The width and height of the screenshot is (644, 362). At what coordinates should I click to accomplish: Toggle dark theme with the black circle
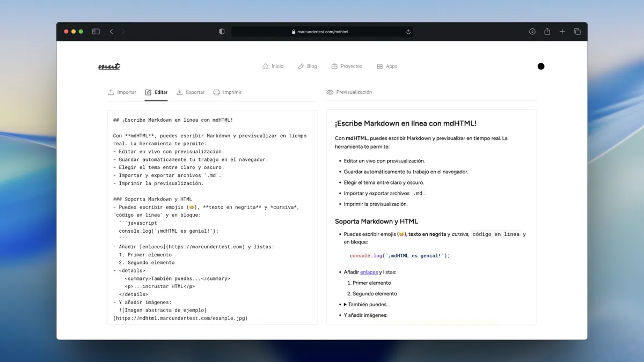(x=541, y=66)
